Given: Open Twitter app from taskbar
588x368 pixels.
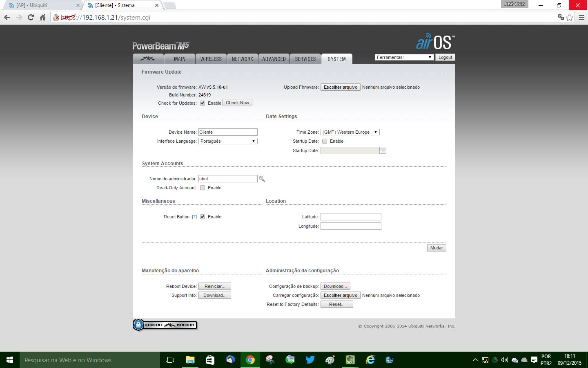Looking at the screenshot, I should tap(310, 360).
